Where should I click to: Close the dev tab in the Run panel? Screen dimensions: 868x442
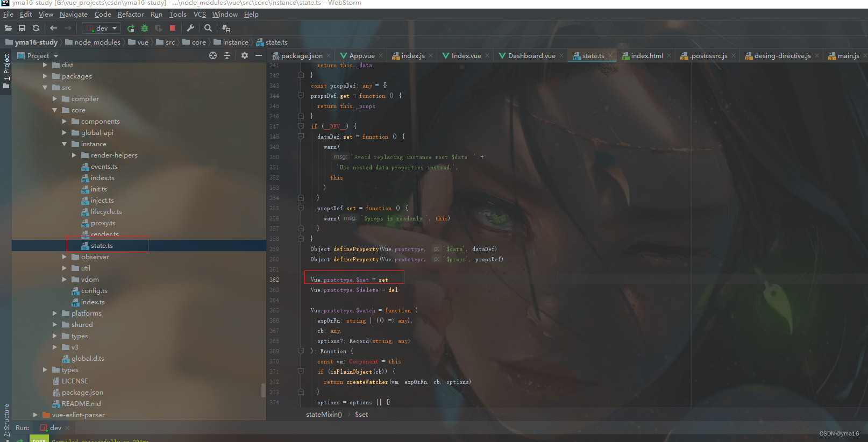coord(67,428)
